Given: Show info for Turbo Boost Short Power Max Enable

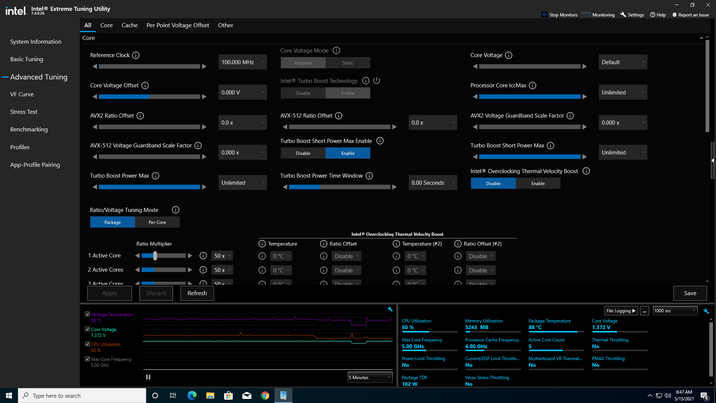Looking at the screenshot, I should coord(379,141).
